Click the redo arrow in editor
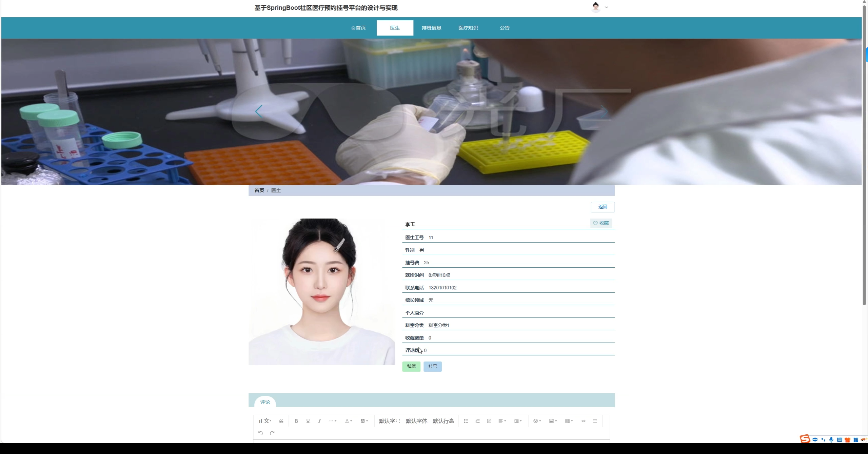This screenshot has height=454, width=868. pos(272,433)
